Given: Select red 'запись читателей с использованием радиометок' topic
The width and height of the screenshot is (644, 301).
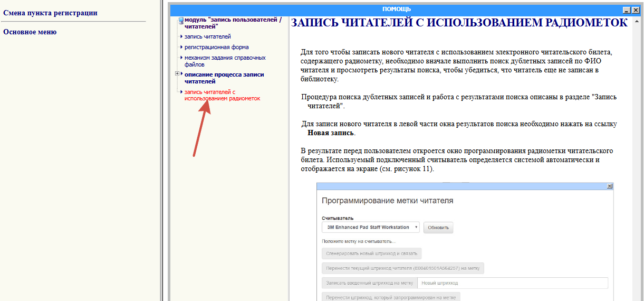Looking at the screenshot, I should [x=222, y=95].
